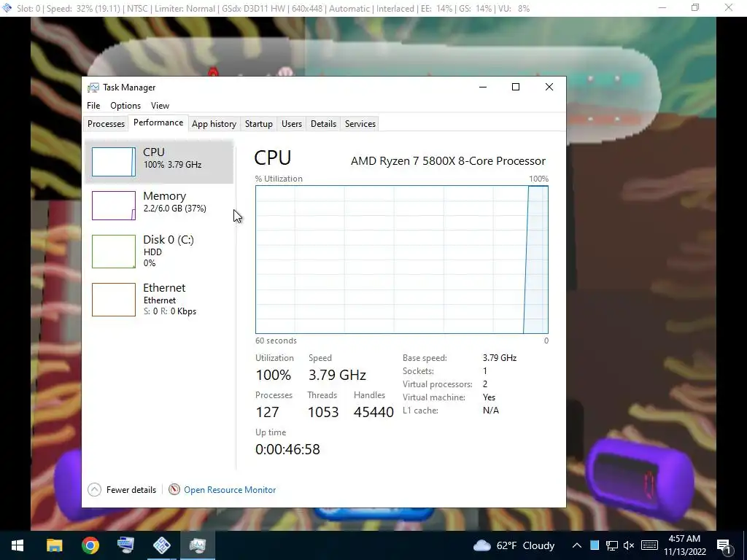The height and width of the screenshot is (560, 747).
Task: Click the Base speed value 3.79 GHz
Action: pyautogui.click(x=499, y=358)
